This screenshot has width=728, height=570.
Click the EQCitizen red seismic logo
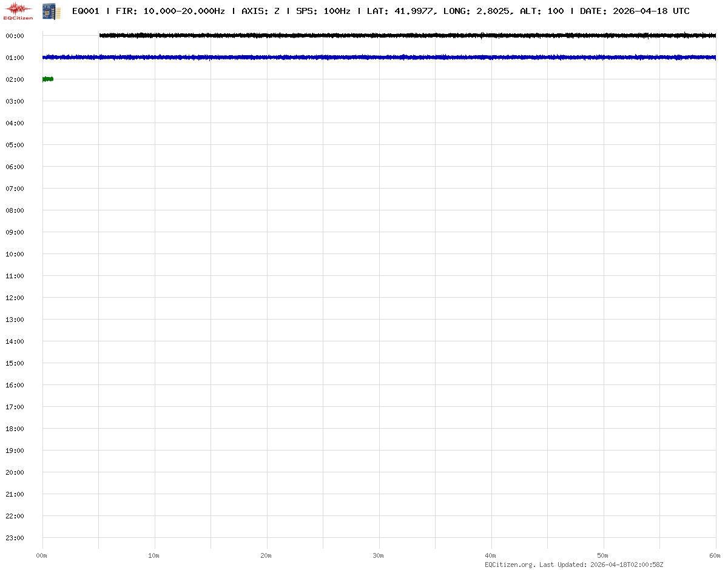coord(19,10)
